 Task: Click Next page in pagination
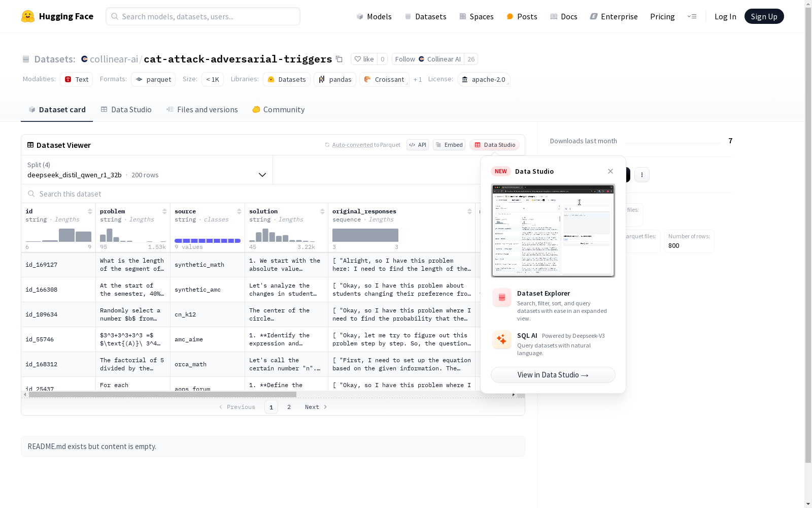pyautogui.click(x=316, y=407)
